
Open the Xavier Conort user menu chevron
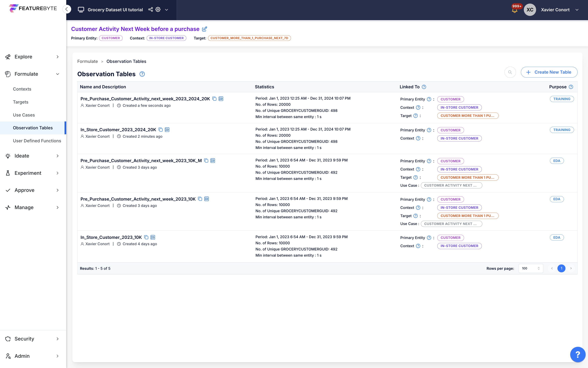[577, 10]
